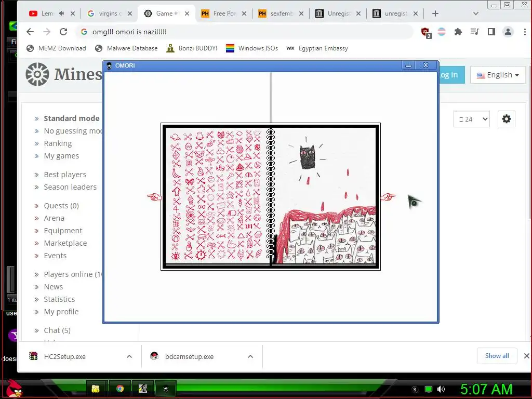Open the Chrome profile avatar
This screenshot has width=532, height=399.
pyautogui.click(x=508, y=32)
